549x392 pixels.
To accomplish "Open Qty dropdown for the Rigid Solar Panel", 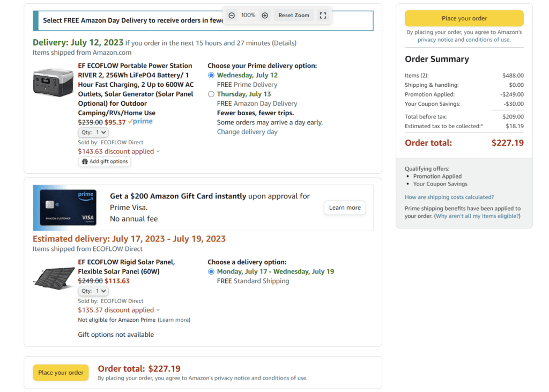I will [93, 291].
